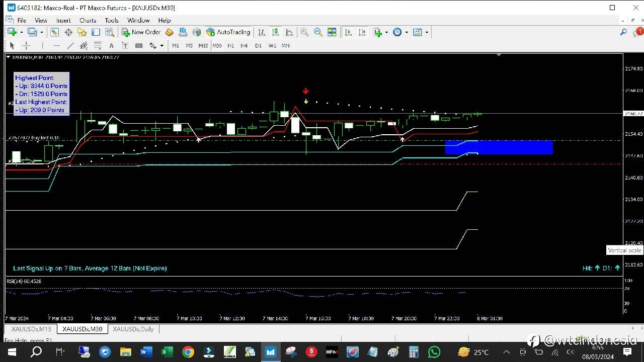Screen dimensions: 644x362
Task: Expand the templates dropdown arrow
Action: coord(427,32)
